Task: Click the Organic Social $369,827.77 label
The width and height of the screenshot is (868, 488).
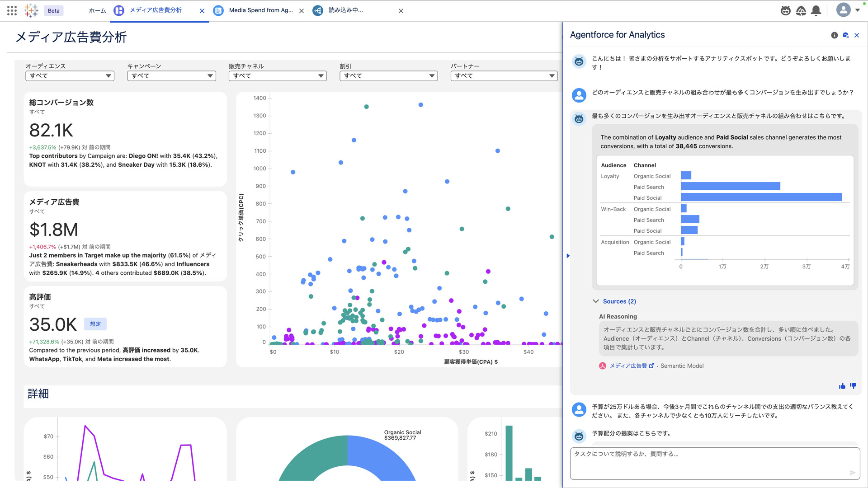Action: click(402, 435)
